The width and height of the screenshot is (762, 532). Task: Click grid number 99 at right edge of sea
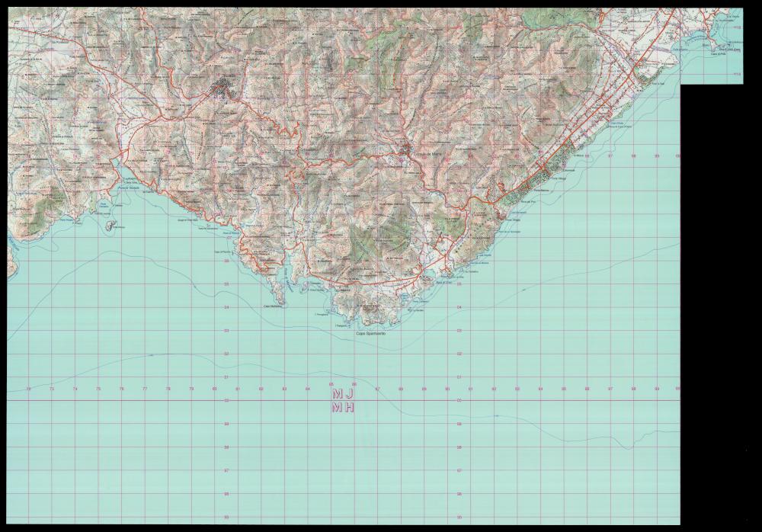point(677,389)
